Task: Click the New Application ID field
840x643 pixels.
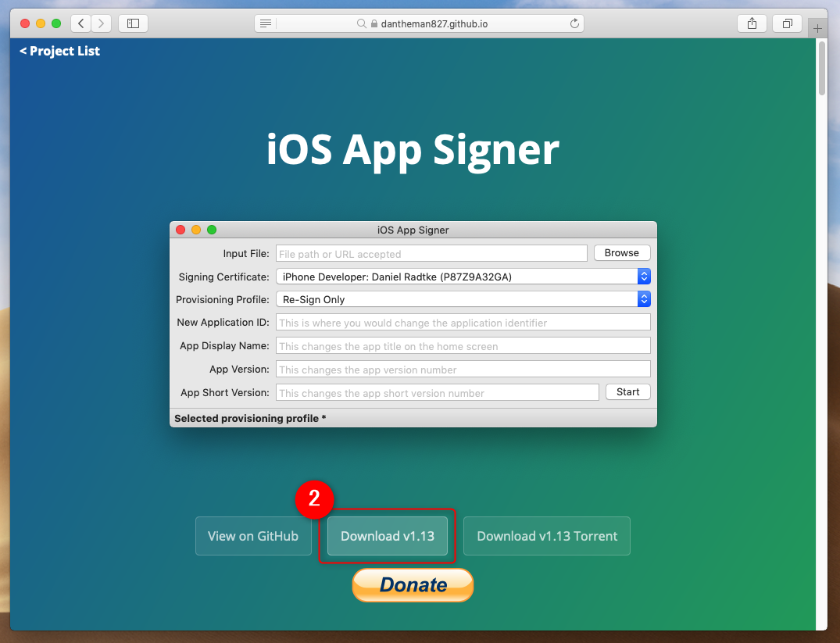Action: click(x=463, y=323)
